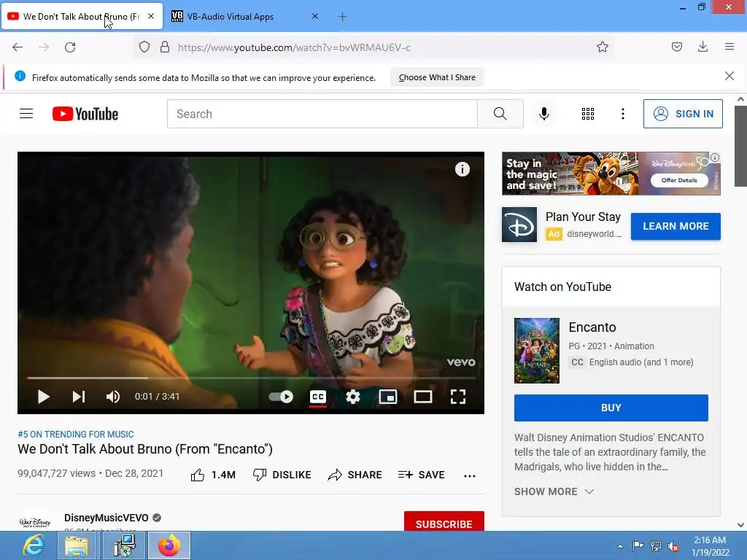This screenshot has width=747, height=560.
Task: Click the DISLIKE button
Action: click(x=282, y=475)
